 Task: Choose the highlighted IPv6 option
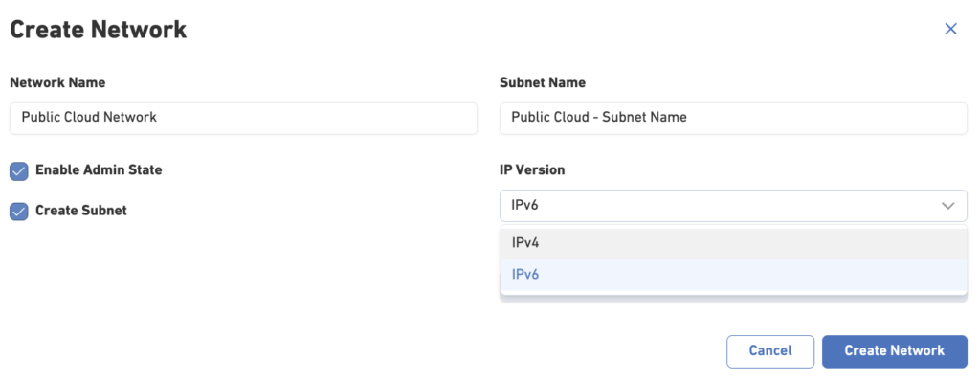(734, 275)
